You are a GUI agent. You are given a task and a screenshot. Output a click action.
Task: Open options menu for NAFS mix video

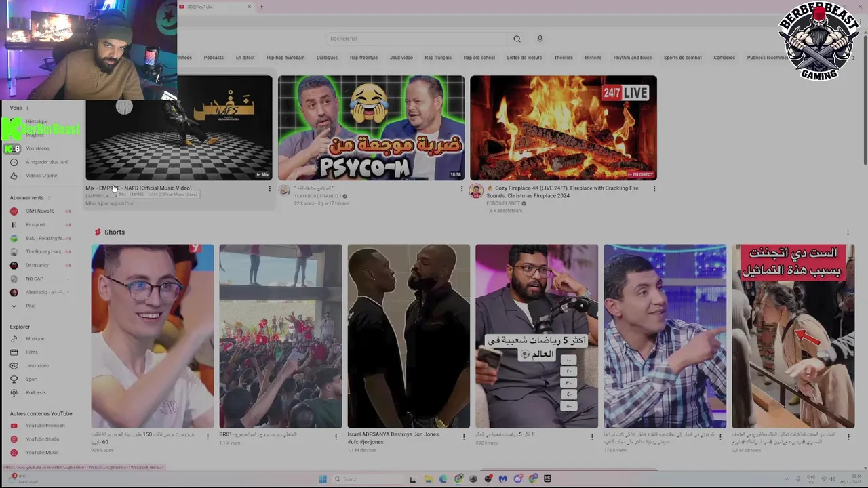point(269,189)
